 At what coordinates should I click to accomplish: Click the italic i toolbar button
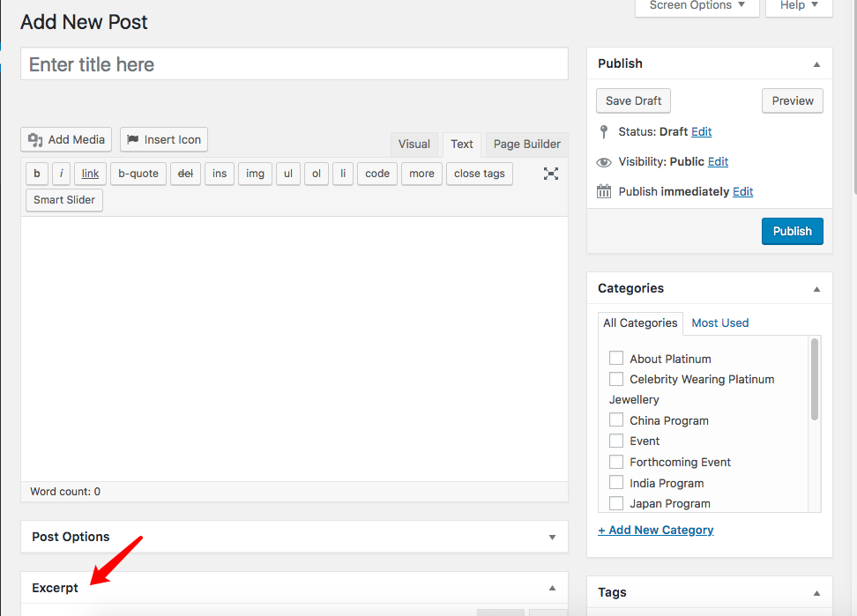(x=61, y=174)
